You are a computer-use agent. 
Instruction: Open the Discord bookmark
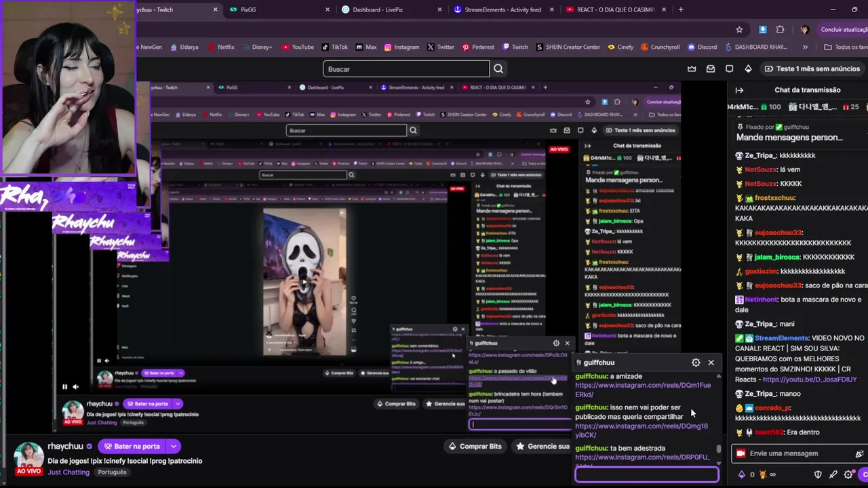point(702,47)
